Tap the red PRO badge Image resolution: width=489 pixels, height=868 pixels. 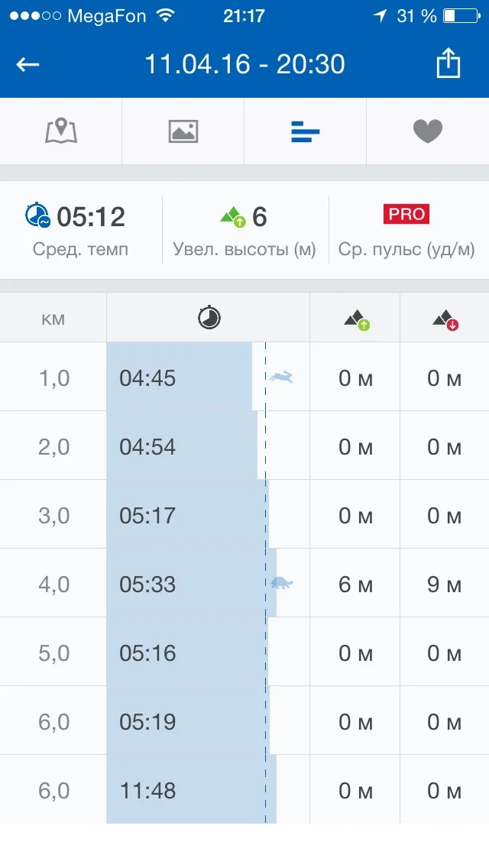pos(406,215)
